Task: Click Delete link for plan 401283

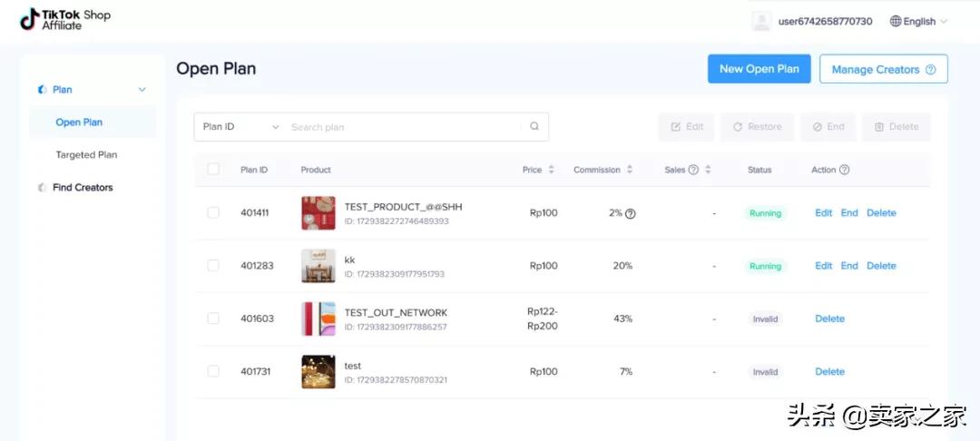Action: (881, 266)
